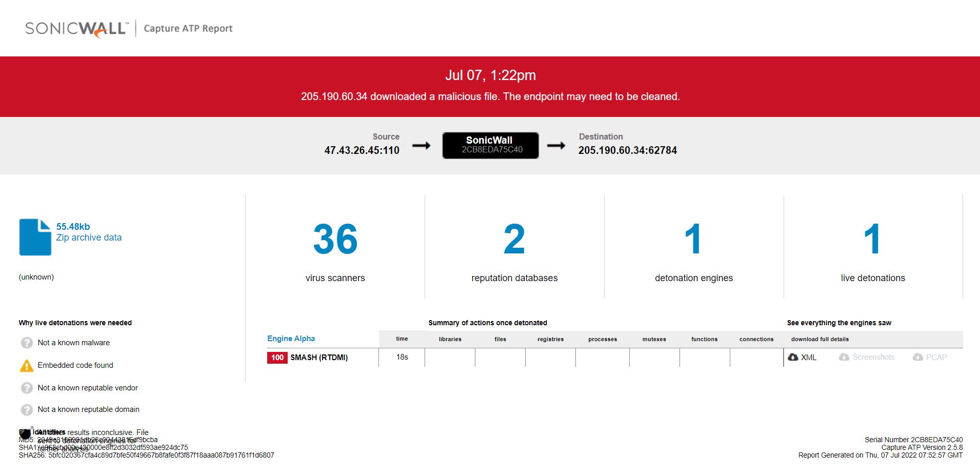Viewport: 980px width, 474px height.
Task: Click the warning triangle beside Embedded code found
Action: tap(27, 365)
